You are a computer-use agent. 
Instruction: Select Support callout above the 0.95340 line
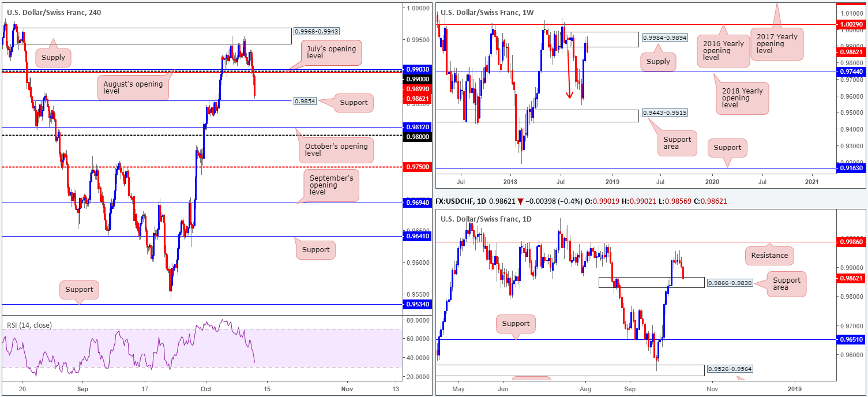80,289
